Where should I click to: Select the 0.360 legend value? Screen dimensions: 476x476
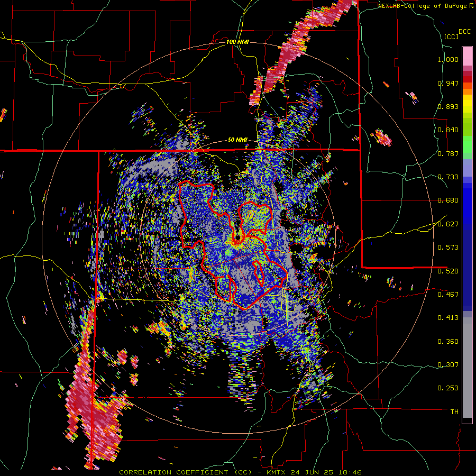(448, 342)
